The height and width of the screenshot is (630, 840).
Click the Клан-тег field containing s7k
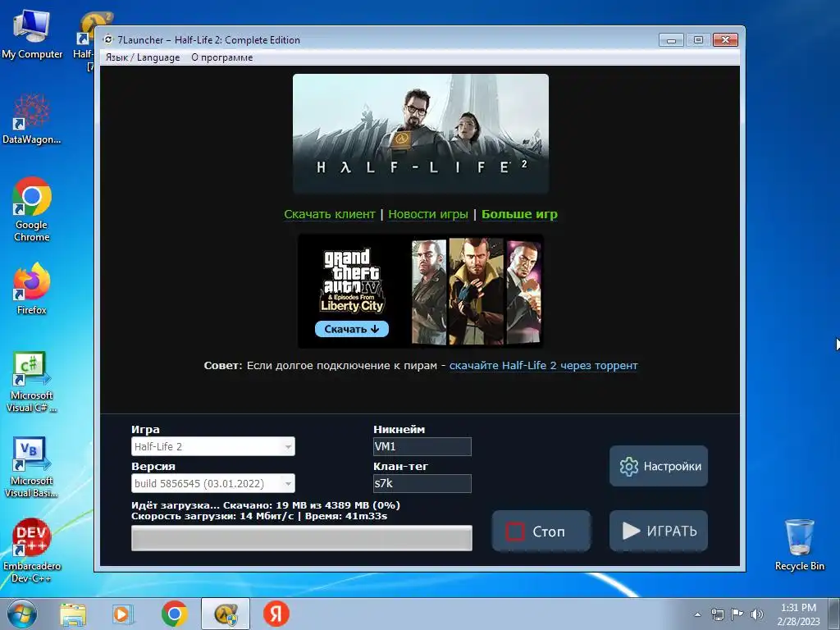pos(422,483)
